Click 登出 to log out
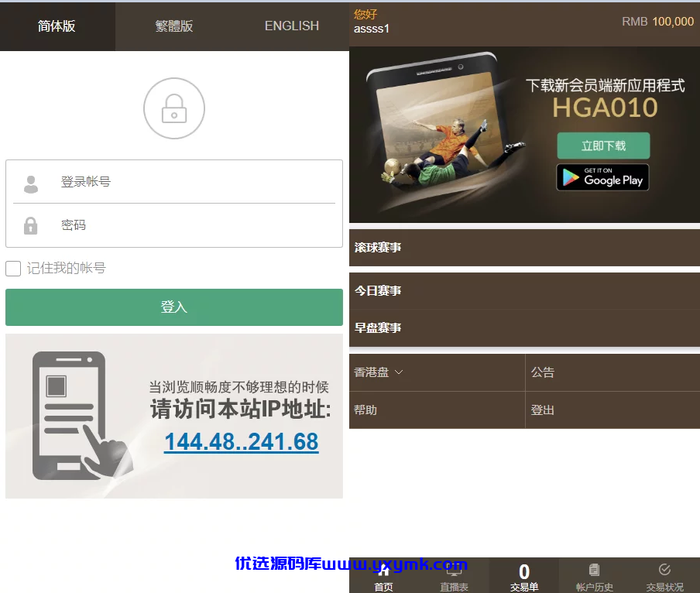Viewport: 700px width, 593px height. point(613,410)
